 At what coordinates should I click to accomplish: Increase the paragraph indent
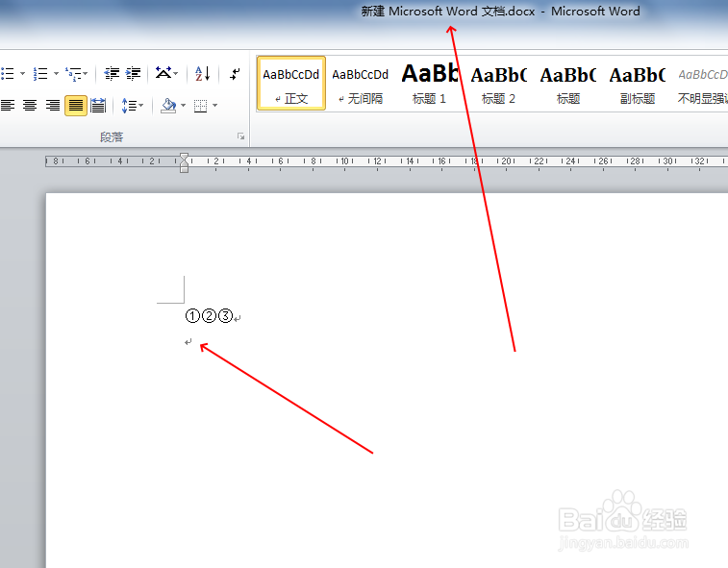coord(134,73)
